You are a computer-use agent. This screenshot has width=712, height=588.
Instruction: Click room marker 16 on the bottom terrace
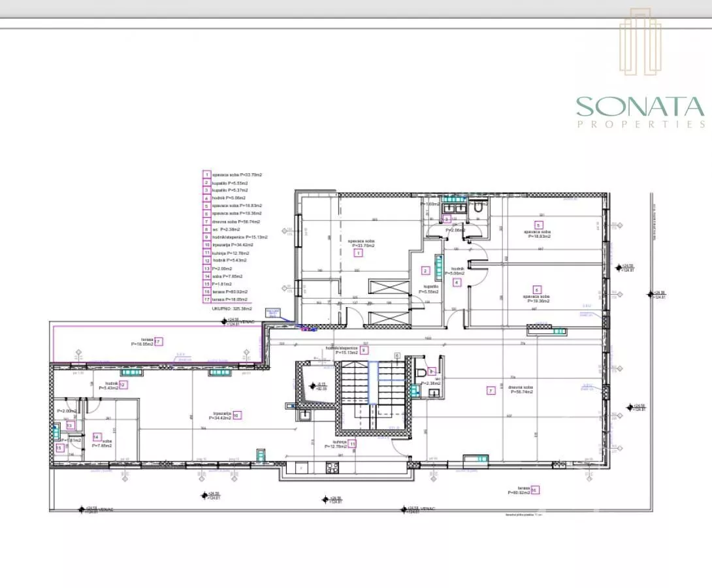(x=535, y=489)
